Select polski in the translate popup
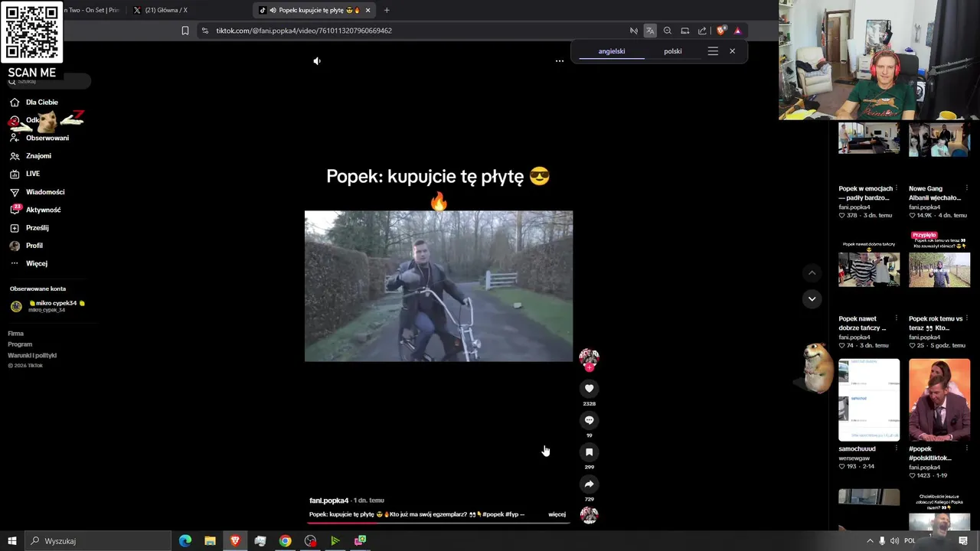Image resolution: width=980 pixels, height=551 pixels. [673, 51]
